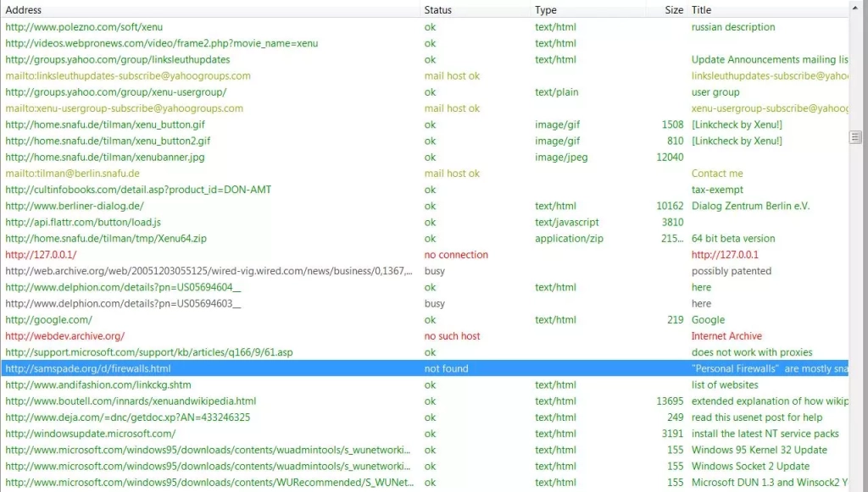This screenshot has height=492, width=868.
Task: Click the size value 3191
Action: coord(672,434)
